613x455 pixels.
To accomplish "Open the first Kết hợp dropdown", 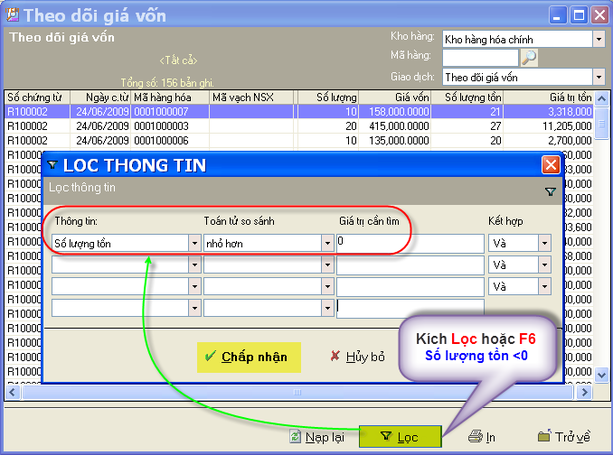I will (544, 243).
